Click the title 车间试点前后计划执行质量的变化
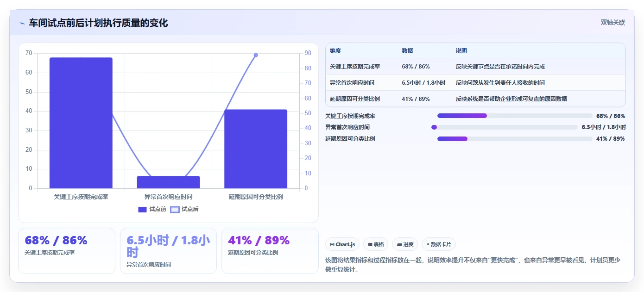The width and height of the screenshot is (644, 292). tap(98, 23)
